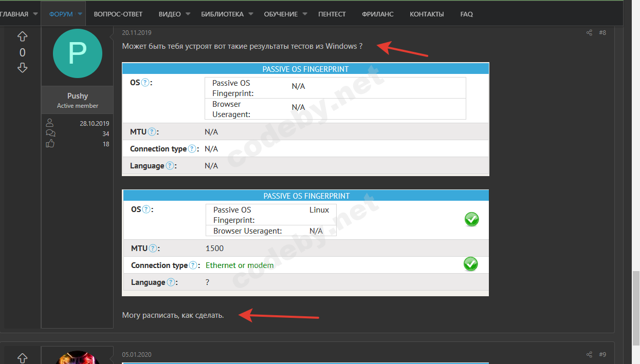
Task: Click the registration date person icon
Action: tap(50, 123)
